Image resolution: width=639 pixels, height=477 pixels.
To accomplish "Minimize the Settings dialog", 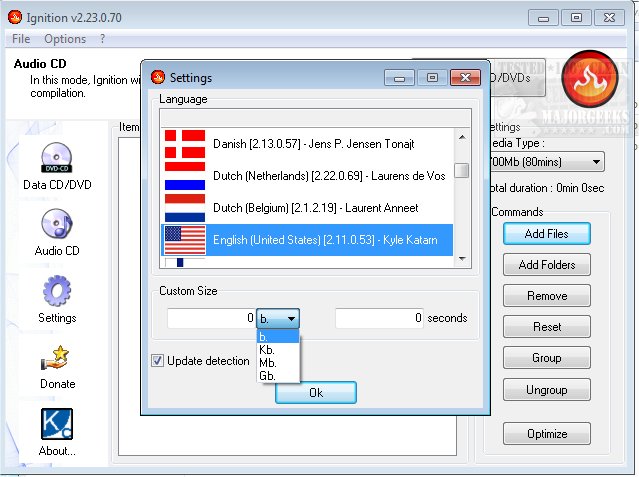I will coord(399,77).
